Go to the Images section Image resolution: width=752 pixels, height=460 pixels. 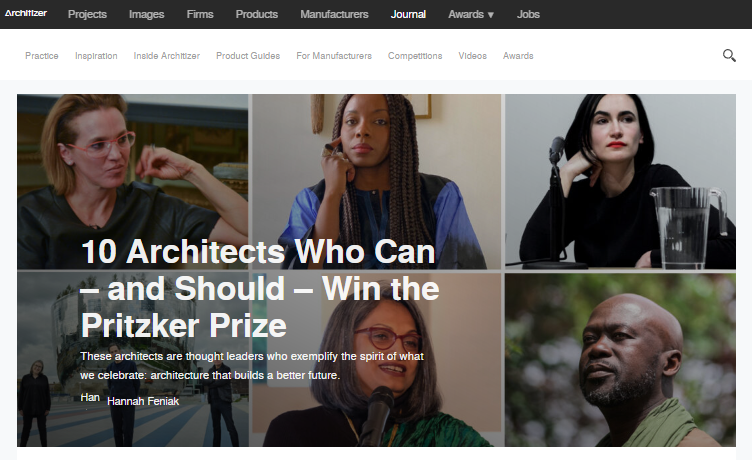pyautogui.click(x=146, y=14)
